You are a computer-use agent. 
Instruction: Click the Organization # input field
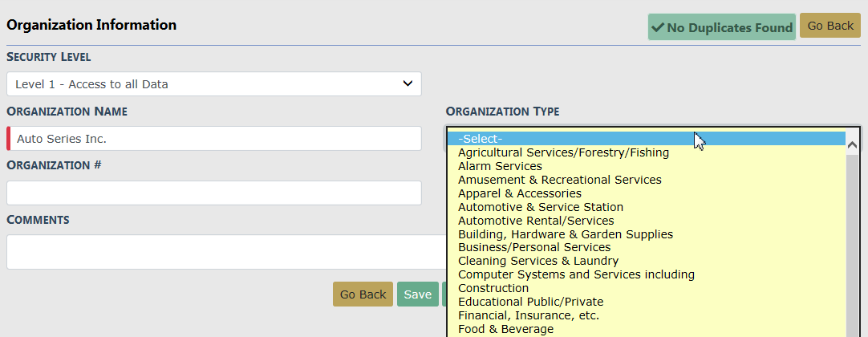[x=213, y=193]
